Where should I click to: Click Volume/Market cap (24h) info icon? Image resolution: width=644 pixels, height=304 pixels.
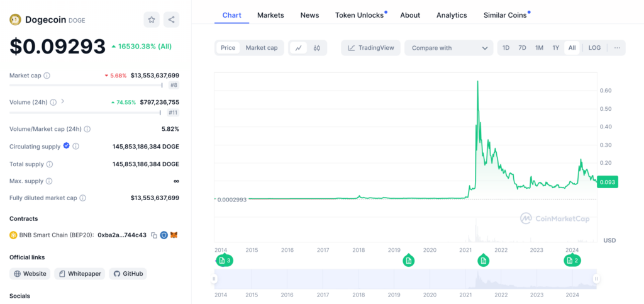pyautogui.click(x=87, y=129)
